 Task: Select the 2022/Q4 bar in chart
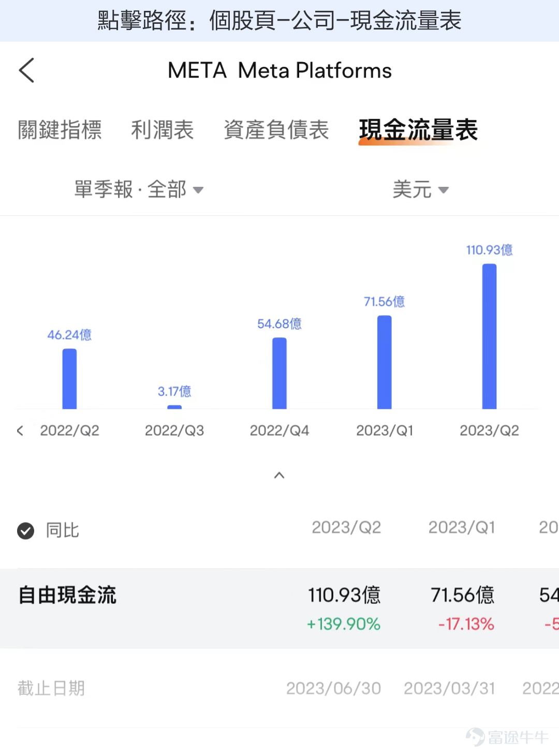(279, 373)
